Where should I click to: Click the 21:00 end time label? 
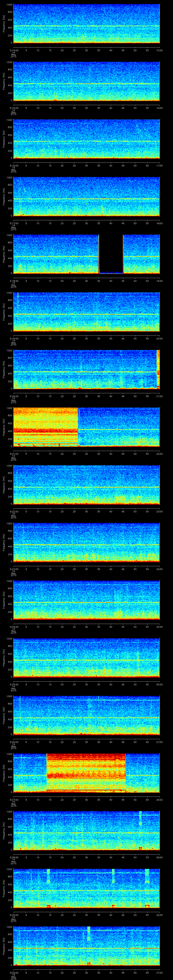coord(159,396)
